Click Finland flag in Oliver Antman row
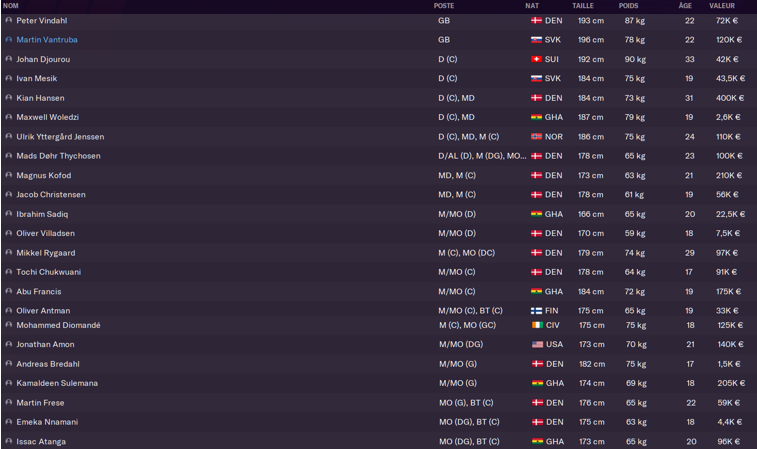Screen dimensions: 757x449 [536, 311]
